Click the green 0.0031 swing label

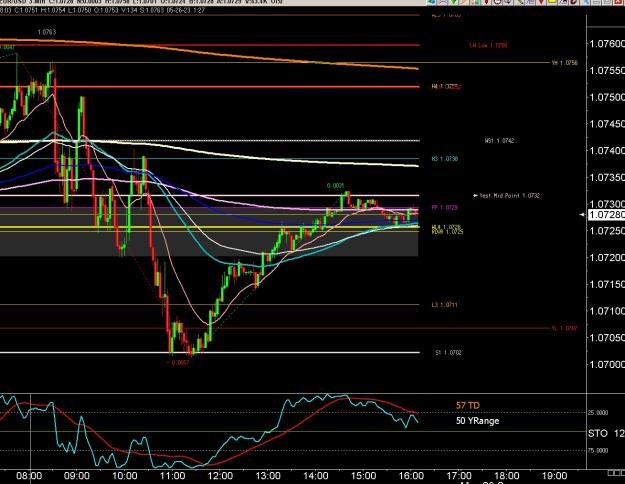335,186
